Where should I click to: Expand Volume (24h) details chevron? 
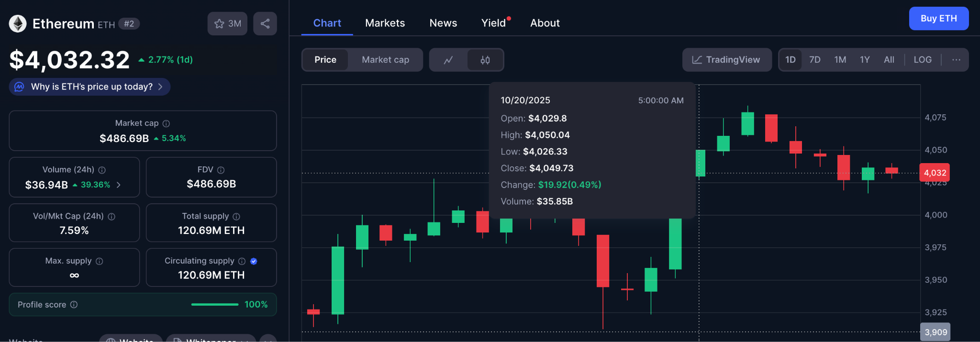[119, 185]
